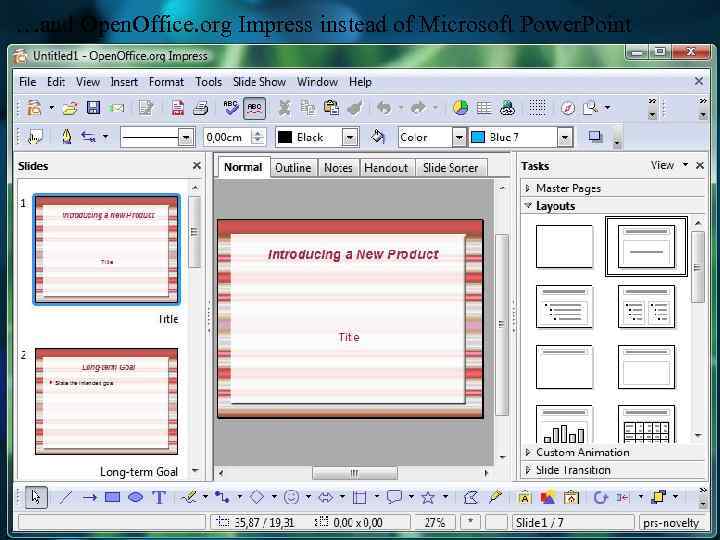
Task: Open the Black line color dropdown
Action: click(350, 137)
